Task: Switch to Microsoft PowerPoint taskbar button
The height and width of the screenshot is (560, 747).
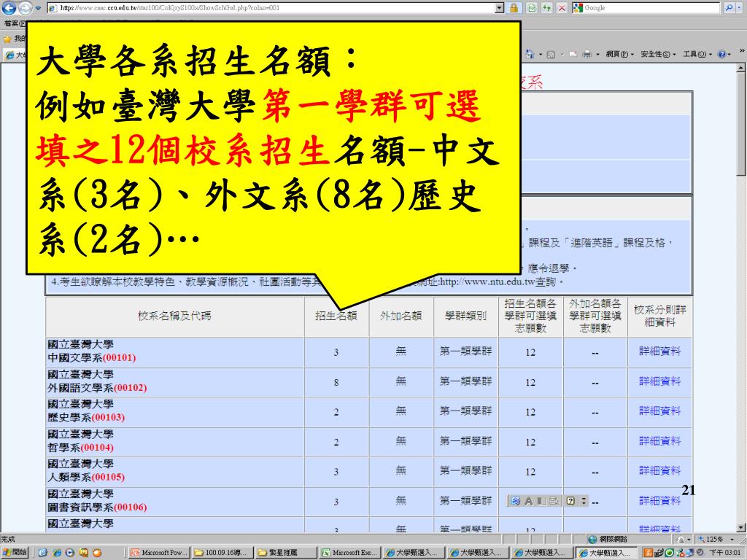Action: pyautogui.click(x=160, y=553)
